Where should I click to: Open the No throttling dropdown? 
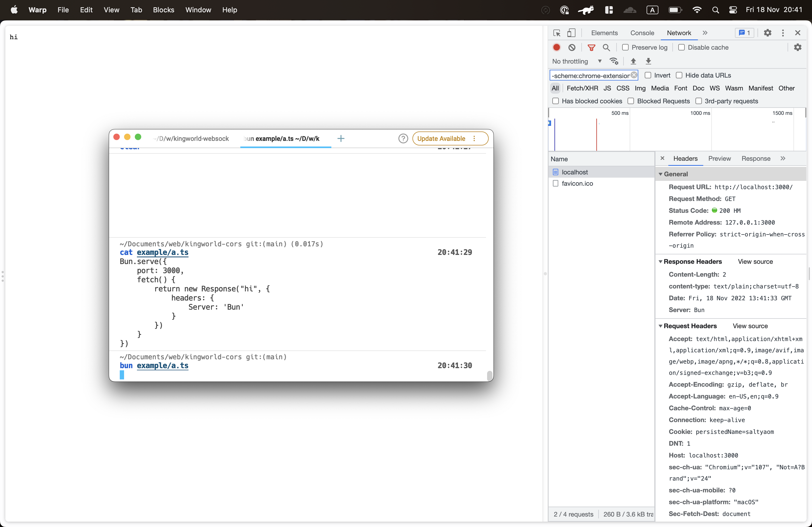[577, 61]
